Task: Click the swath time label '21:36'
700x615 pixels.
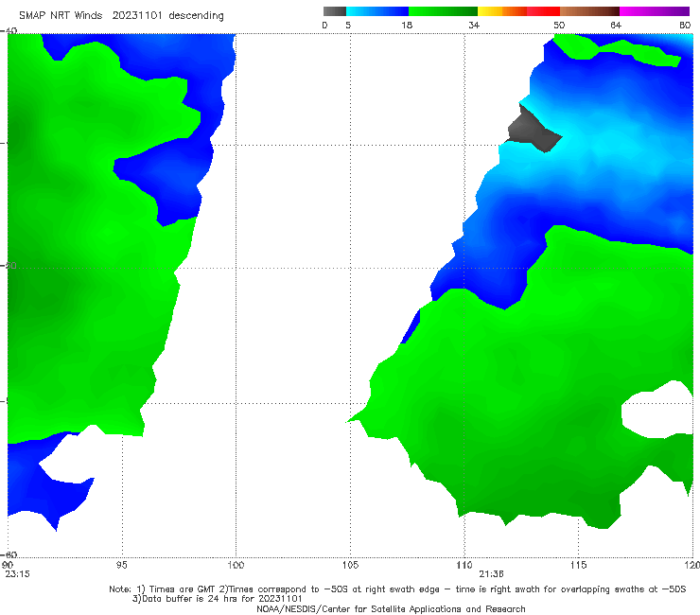Action: [x=492, y=574]
